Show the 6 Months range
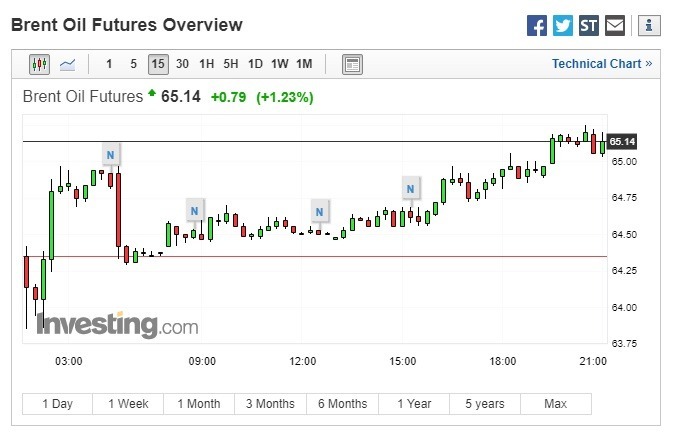Viewport: 680px width, 443px height. click(342, 404)
